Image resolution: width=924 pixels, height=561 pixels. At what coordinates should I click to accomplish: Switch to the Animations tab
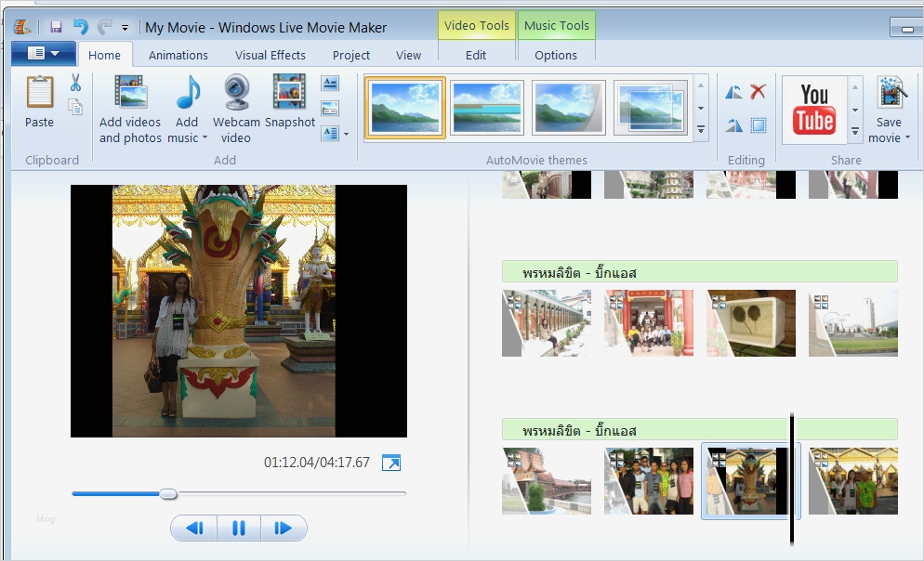click(178, 55)
